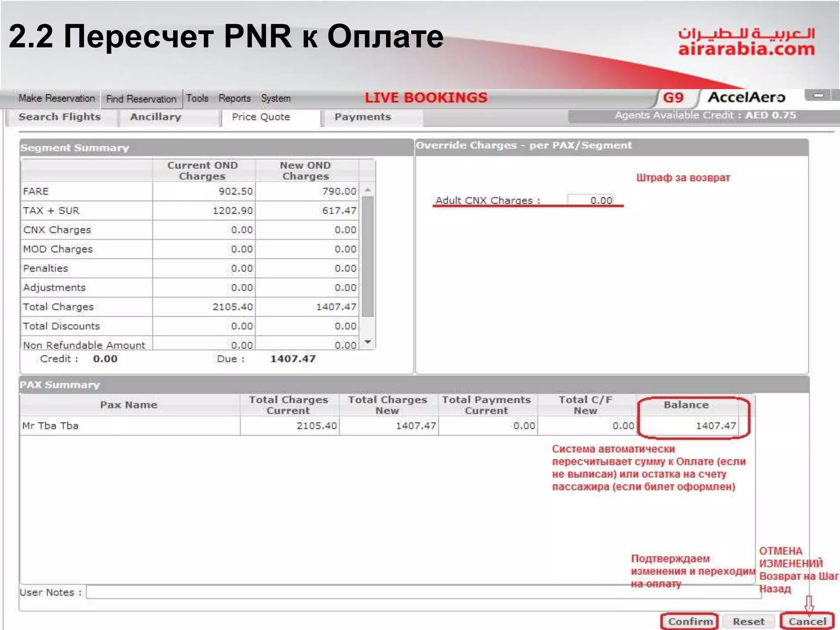The height and width of the screenshot is (630, 840).
Task: Click the airarabia.com logo
Action: 746,42
